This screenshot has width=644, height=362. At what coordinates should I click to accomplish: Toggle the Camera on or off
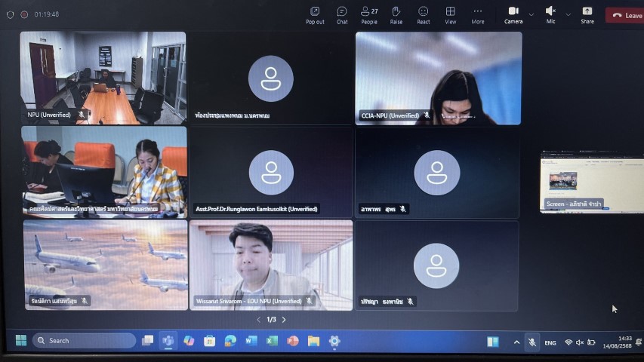coord(513,14)
